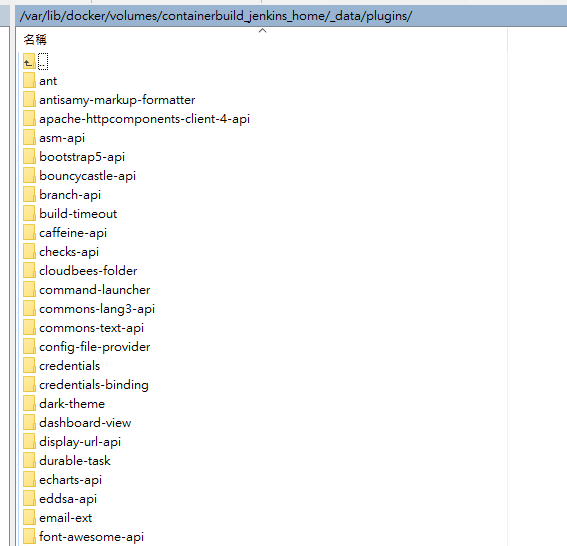Select the durable-task folder name
The width and height of the screenshot is (567, 546).
(x=75, y=461)
